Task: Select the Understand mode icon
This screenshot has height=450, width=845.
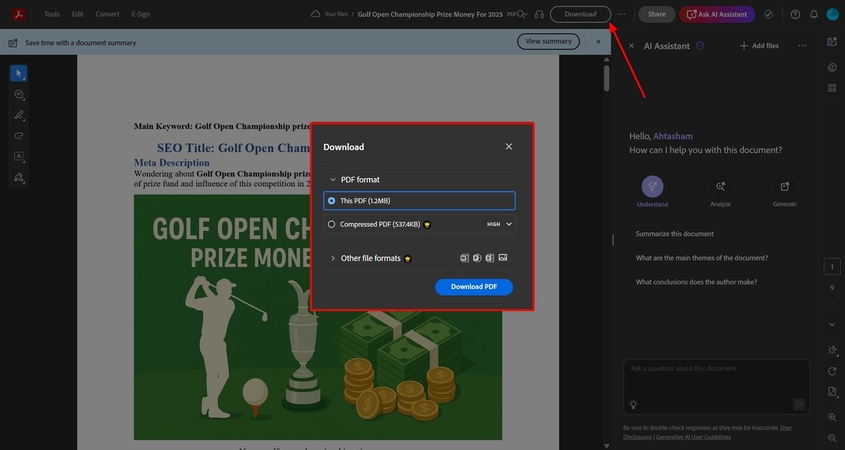Action: click(x=652, y=186)
